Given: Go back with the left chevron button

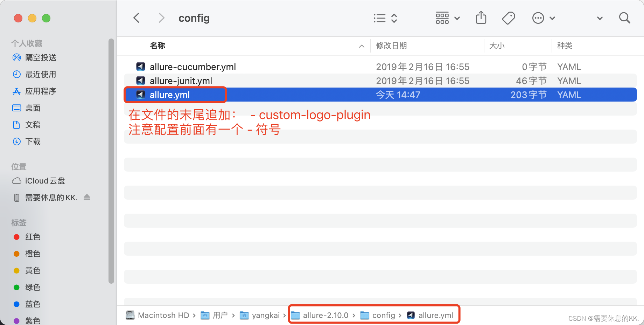Looking at the screenshot, I should (x=136, y=18).
